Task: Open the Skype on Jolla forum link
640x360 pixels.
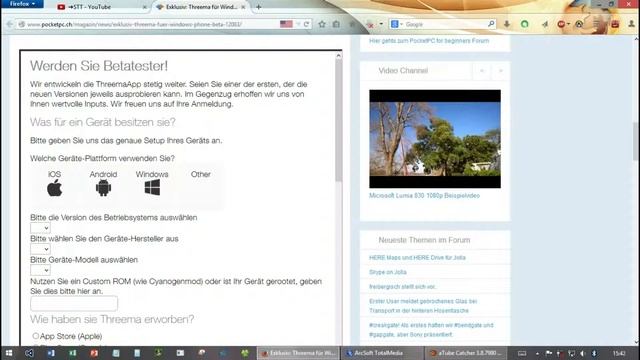Action: 388,272
